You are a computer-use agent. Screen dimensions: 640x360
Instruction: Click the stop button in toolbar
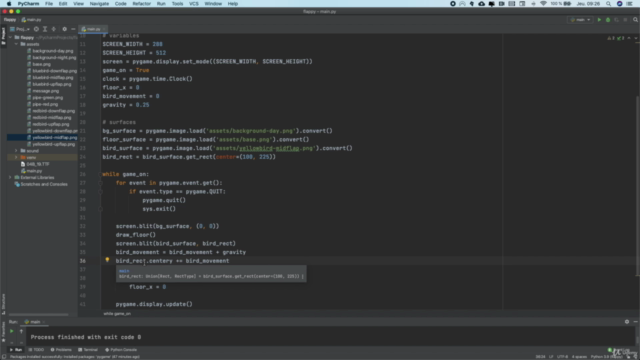[x=625, y=20]
